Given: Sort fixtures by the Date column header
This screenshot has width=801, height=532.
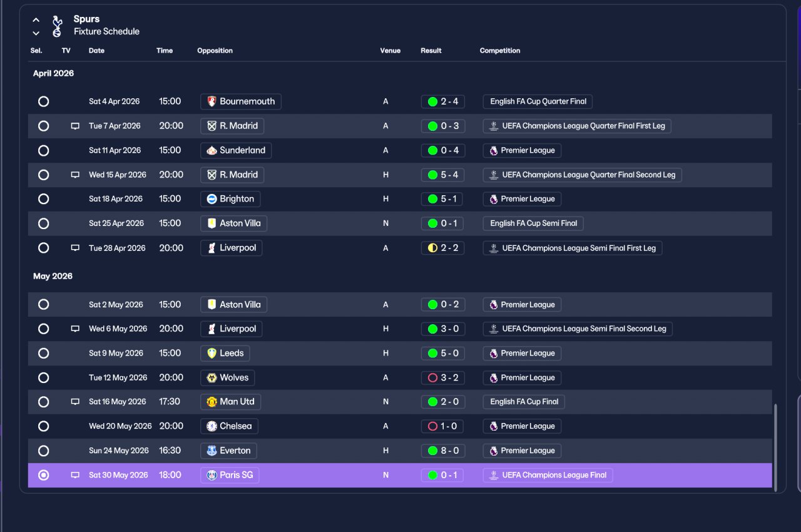Looking at the screenshot, I should [96, 51].
